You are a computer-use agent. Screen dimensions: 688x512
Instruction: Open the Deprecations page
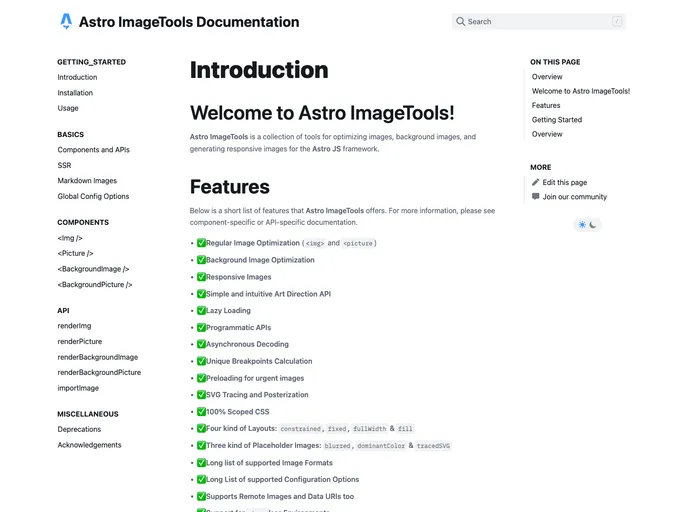79,429
